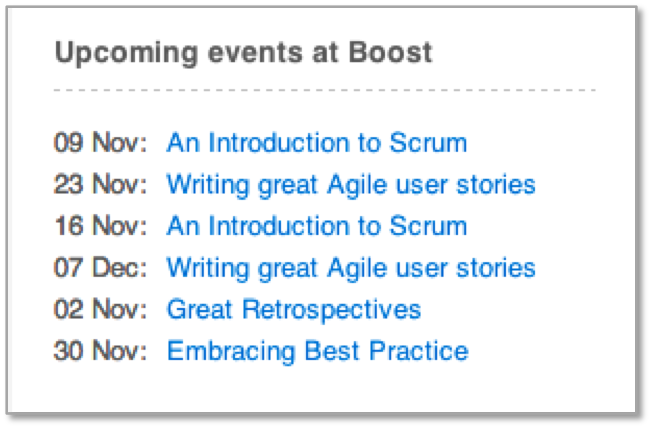Open the 16 Nov Introduction to Scrum link

[317, 226]
